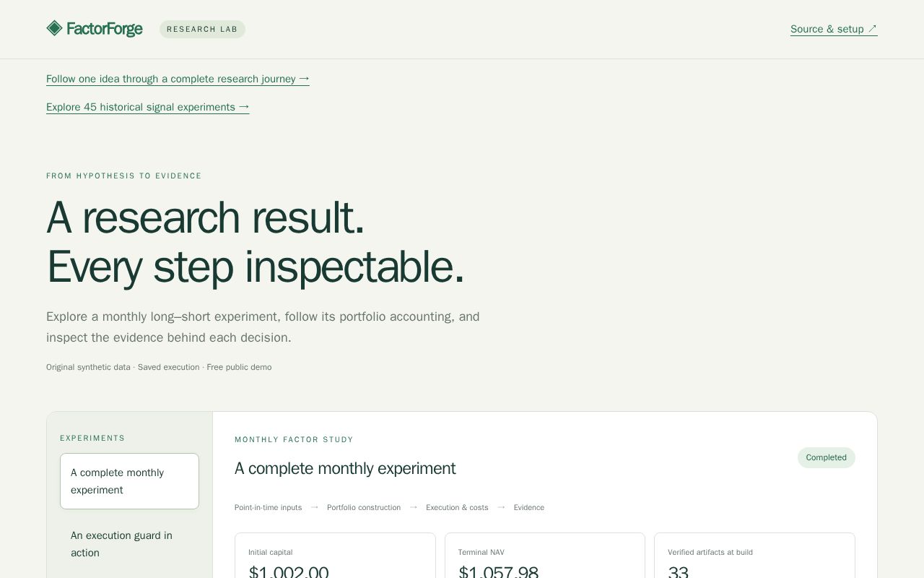Click the Evidence step
Viewport: 924px width, 578px height.
tap(529, 507)
